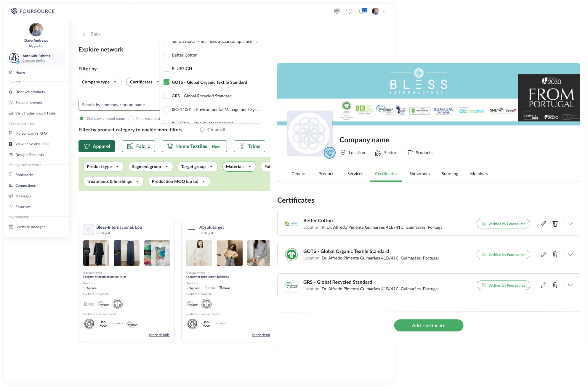This screenshot has height=387, width=588.
Task: Click the diamond badge on the company logo
Action: [x=329, y=153]
